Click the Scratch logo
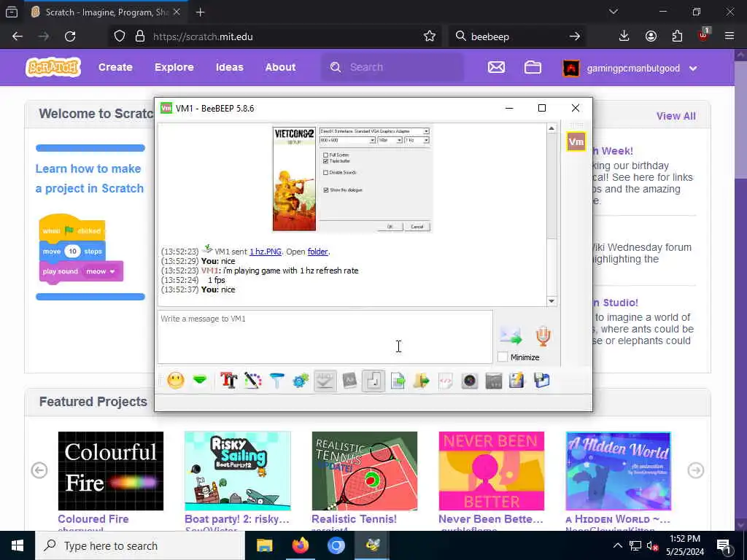This screenshot has height=560, width=747. tap(53, 67)
